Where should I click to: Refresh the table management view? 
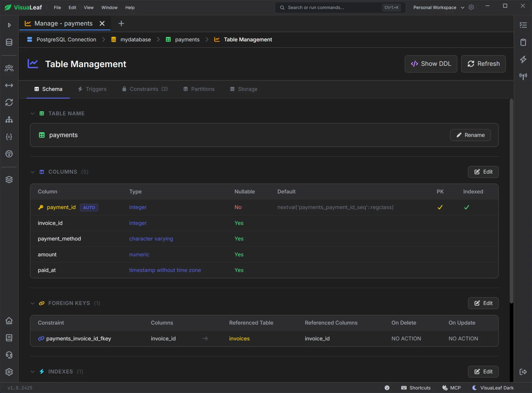[483, 64]
